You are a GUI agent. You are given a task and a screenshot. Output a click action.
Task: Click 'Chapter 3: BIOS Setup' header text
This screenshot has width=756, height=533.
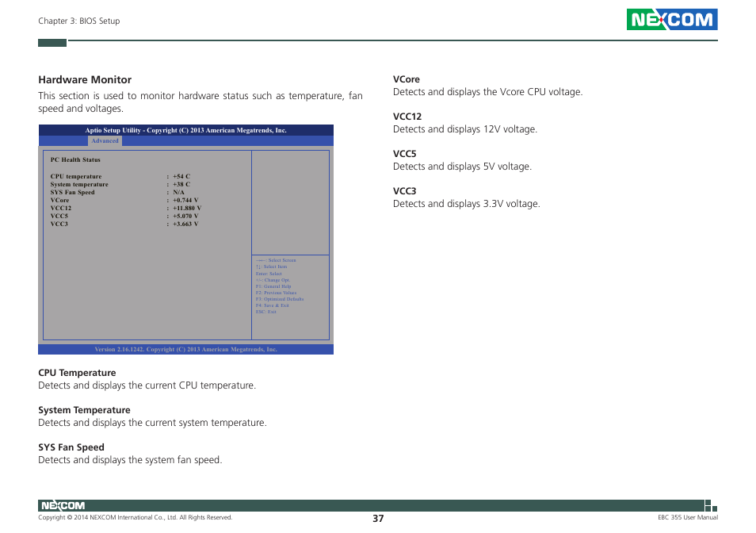point(79,21)
